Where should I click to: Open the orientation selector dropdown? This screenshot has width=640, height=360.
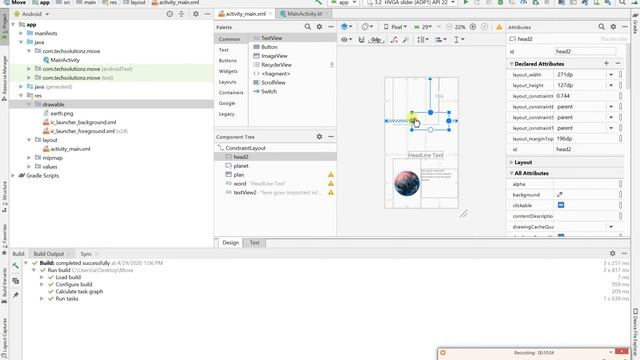(367, 27)
